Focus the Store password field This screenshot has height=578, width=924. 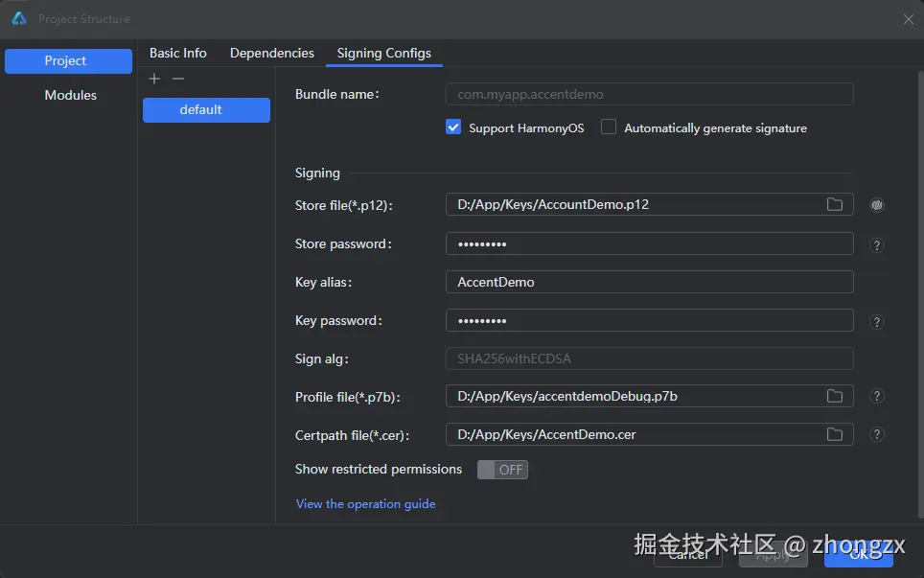(x=650, y=243)
